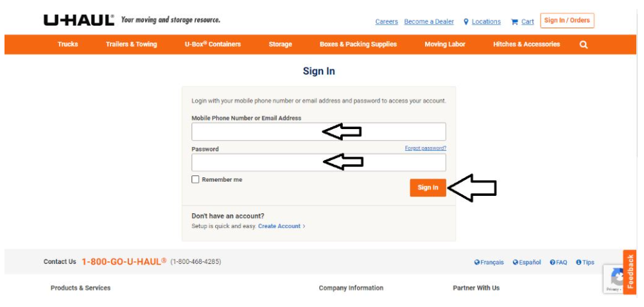Check the Remember me checkbox

(x=195, y=180)
